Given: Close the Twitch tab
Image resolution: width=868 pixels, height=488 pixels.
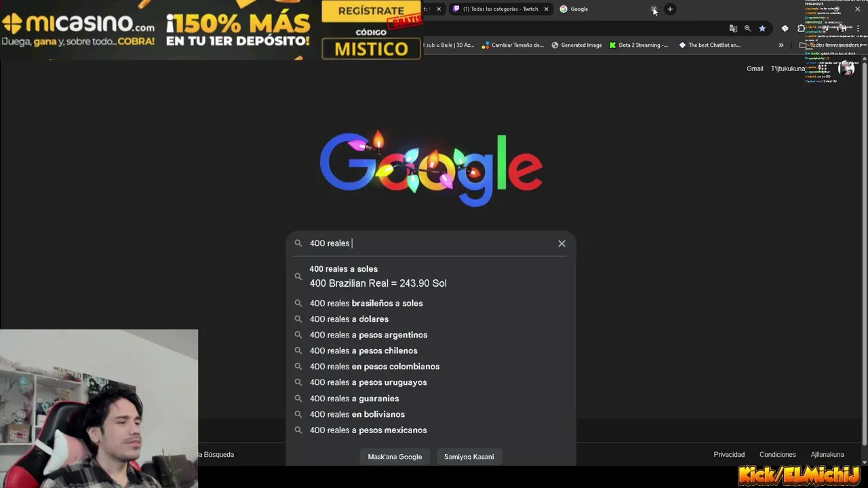Looking at the screenshot, I should (x=546, y=9).
